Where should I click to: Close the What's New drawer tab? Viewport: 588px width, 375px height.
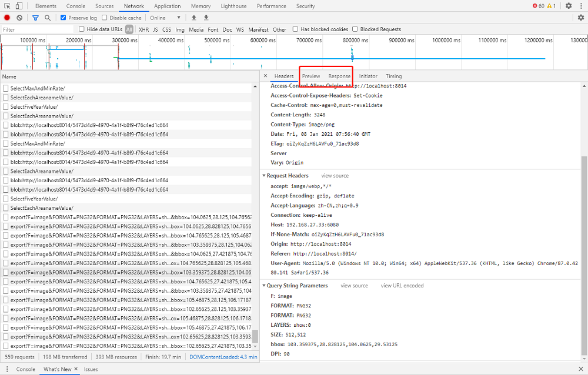coord(76,369)
